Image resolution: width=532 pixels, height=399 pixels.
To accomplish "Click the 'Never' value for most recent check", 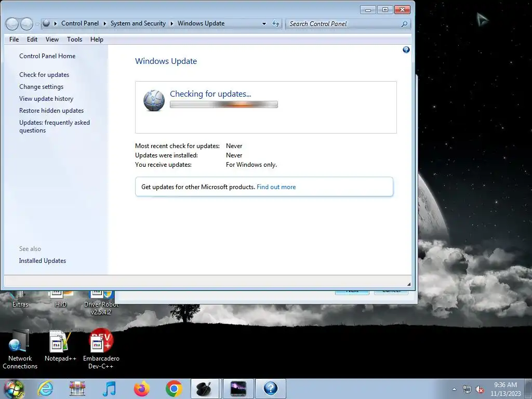I will [x=234, y=146].
